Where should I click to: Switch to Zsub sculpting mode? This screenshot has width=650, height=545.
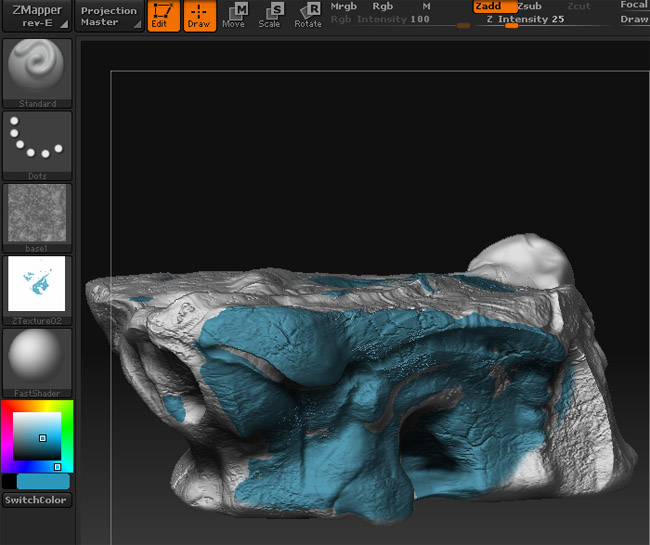point(529,6)
